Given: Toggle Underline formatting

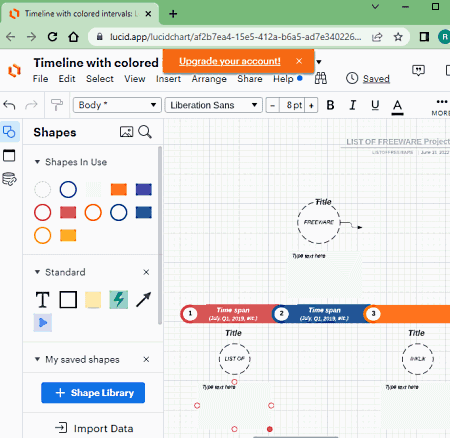Looking at the screenshot, I should 375,105.
